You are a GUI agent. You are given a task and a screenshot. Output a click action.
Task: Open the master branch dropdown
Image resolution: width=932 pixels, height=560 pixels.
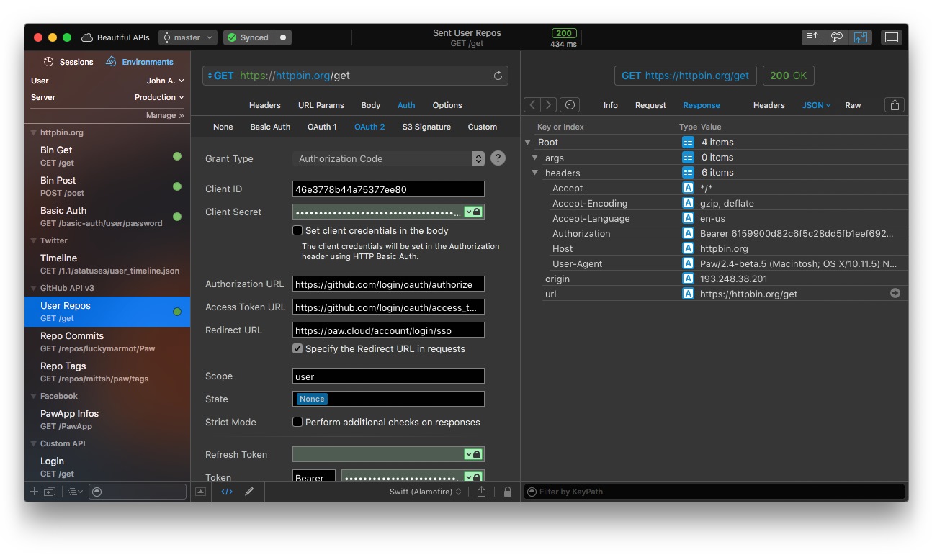coord(188,37)
